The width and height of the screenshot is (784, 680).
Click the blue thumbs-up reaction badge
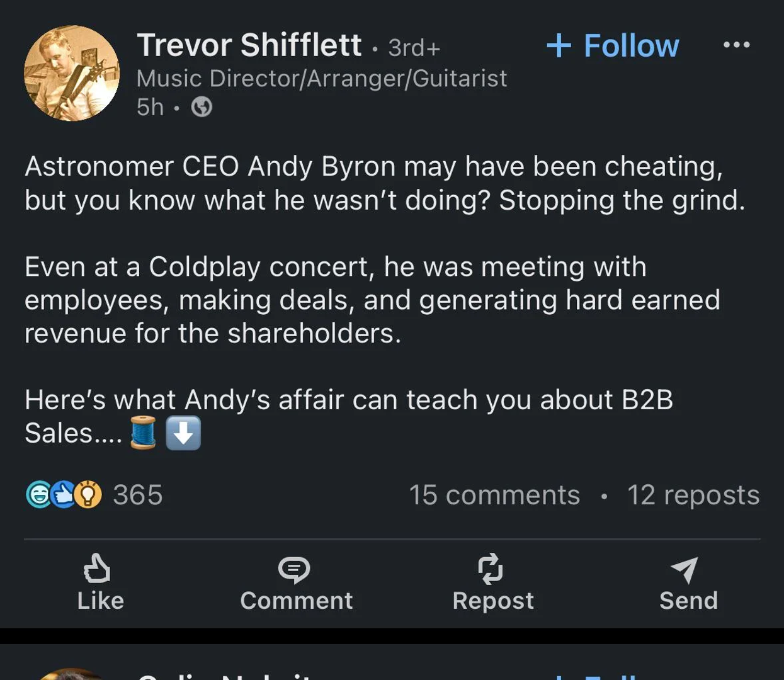click(63, 494)
